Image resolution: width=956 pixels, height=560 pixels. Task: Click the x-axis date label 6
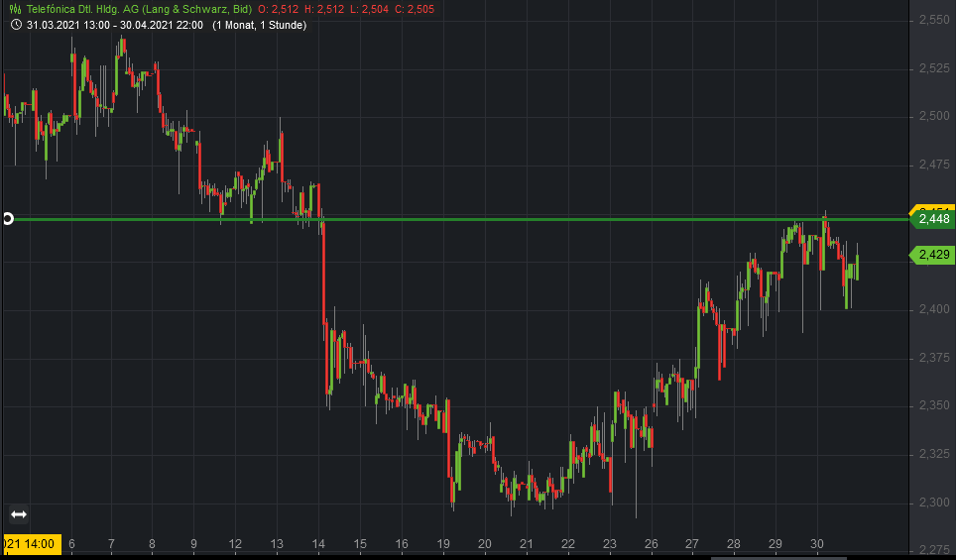pyautogui.click(x=72, y=544)
